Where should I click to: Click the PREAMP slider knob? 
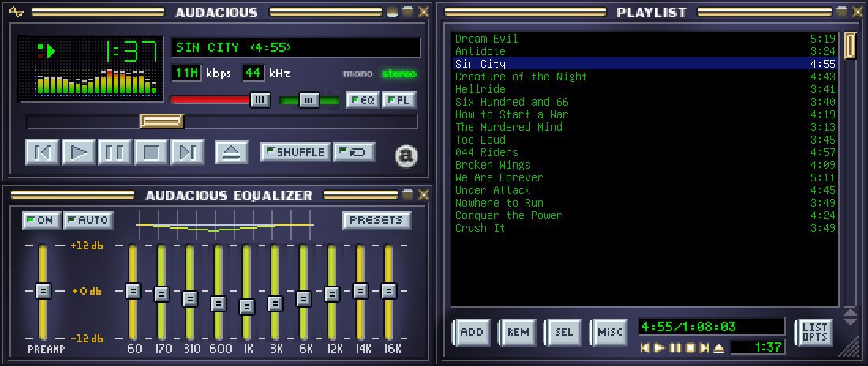coord(43,291)
